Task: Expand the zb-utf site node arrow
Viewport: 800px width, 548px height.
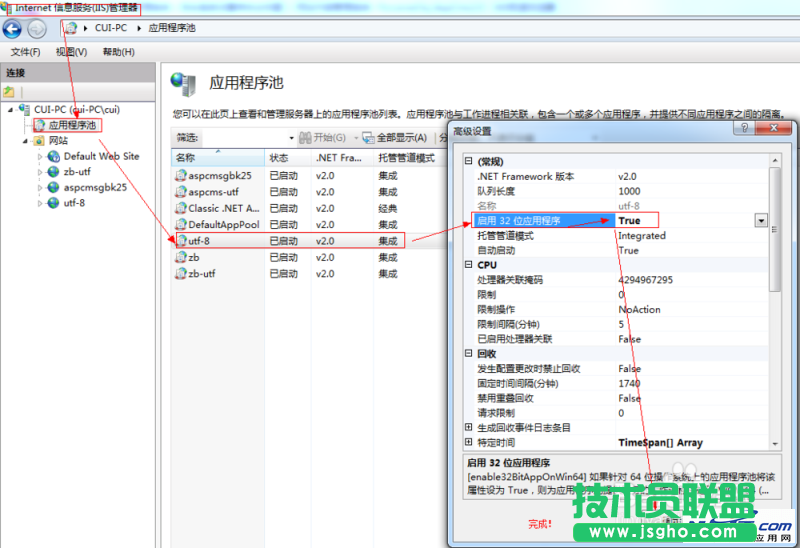Action: (x=40, y=172)
